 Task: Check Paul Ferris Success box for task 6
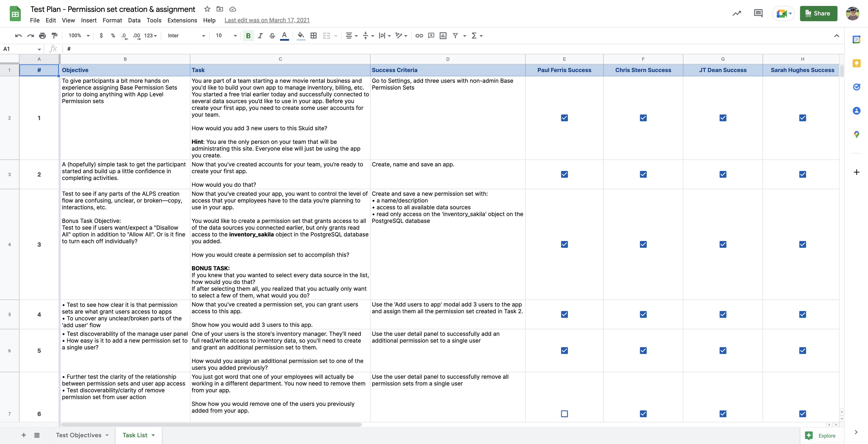click(x=564, y=414)
